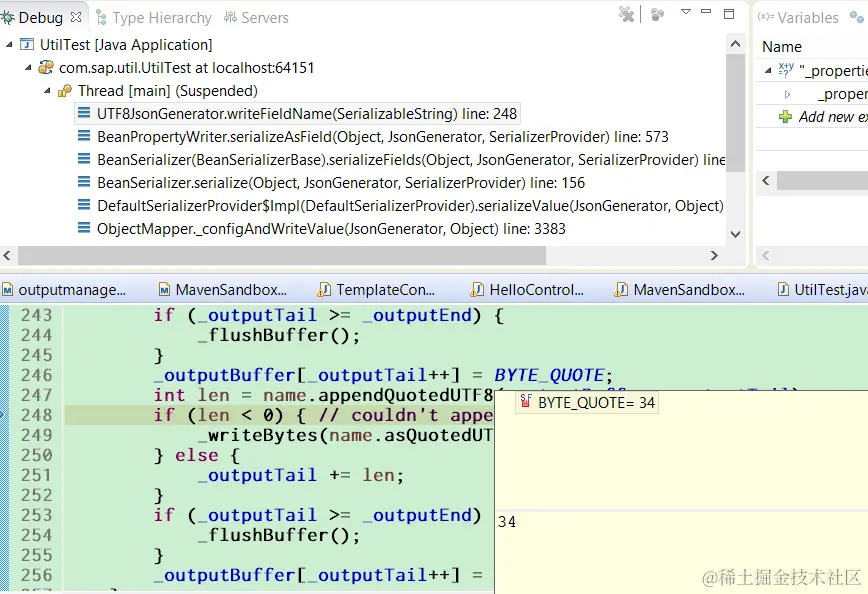Image resolution: width=868 pixels, height=594 pixels.
Task: Click stack frame icon beside ObjectMapper._configAndWriteValue
Action: pos(84,228)
